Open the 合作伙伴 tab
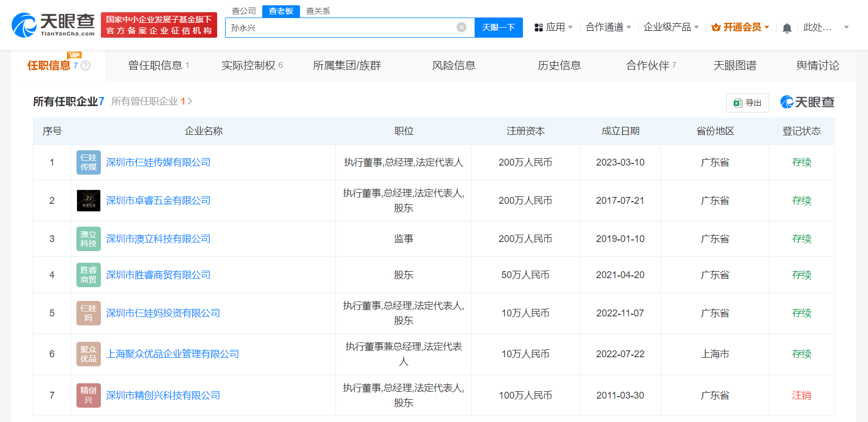This screenshot has height=422, width=868. pos(651,65)
